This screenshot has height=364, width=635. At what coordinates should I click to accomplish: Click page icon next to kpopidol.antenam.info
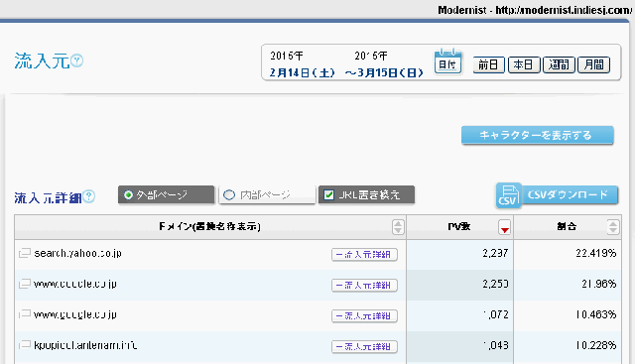25,345
